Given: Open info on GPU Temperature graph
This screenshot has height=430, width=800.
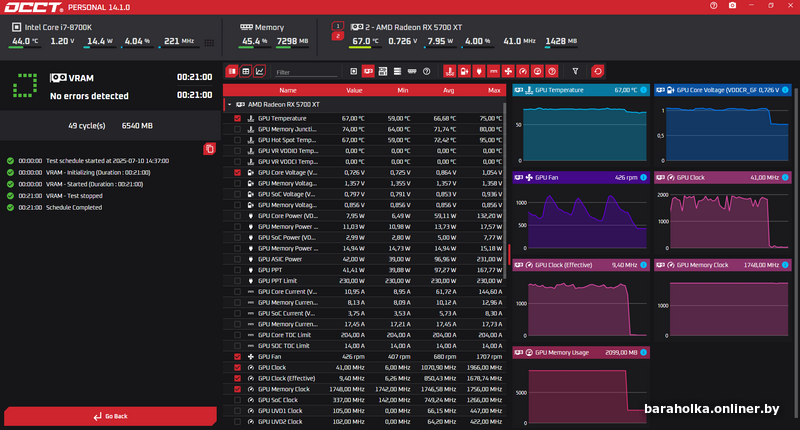Looking at the screenshot, I should (643, 90).
